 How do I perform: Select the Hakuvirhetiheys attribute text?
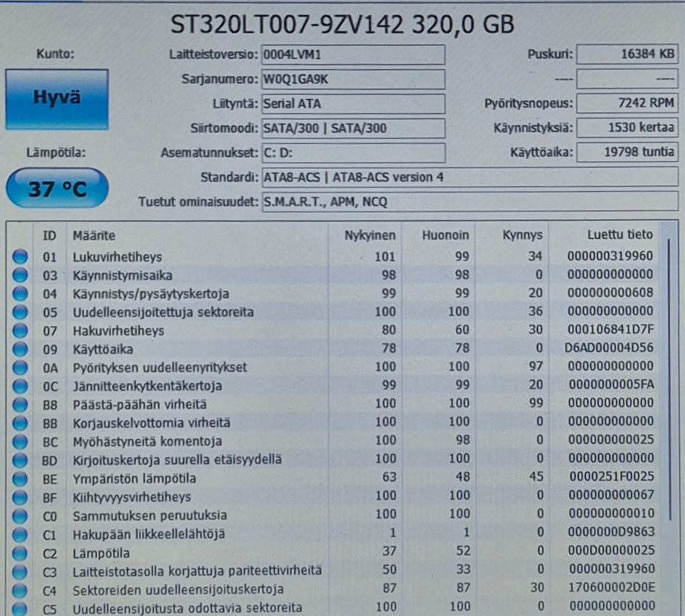118,331
